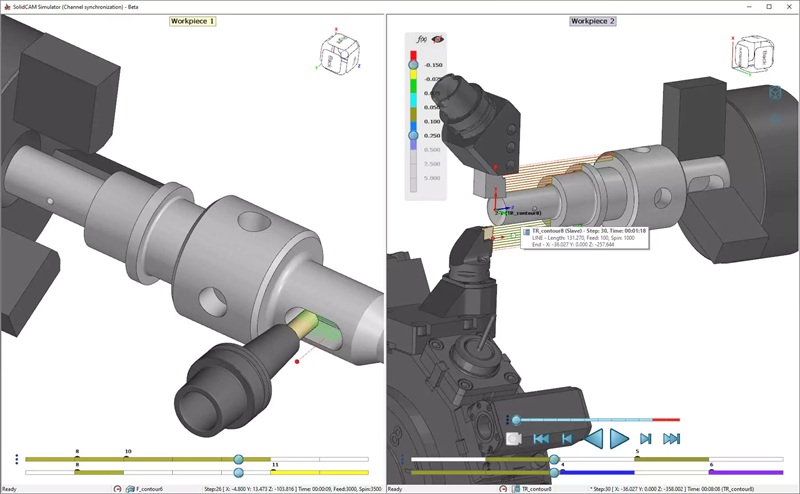
Task: Step to the next operation
Action: pyautogui.click(x=646, y=438)
